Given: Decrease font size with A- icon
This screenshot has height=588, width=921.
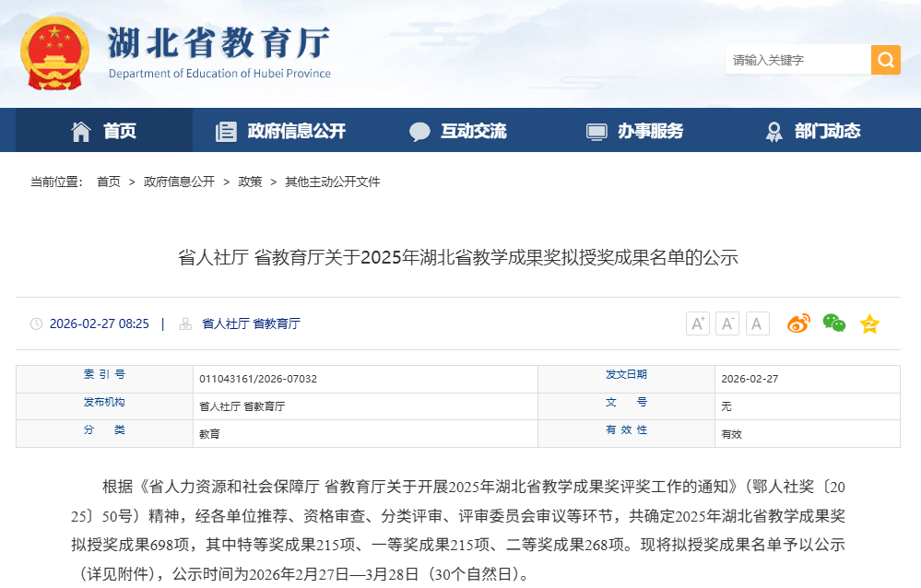Looking at the screenshot, I should pos(727,323).
